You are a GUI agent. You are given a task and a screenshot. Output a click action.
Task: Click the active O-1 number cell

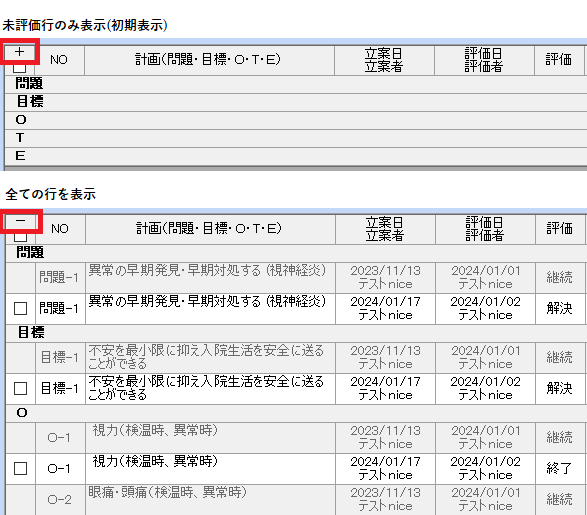coord(60,469)
